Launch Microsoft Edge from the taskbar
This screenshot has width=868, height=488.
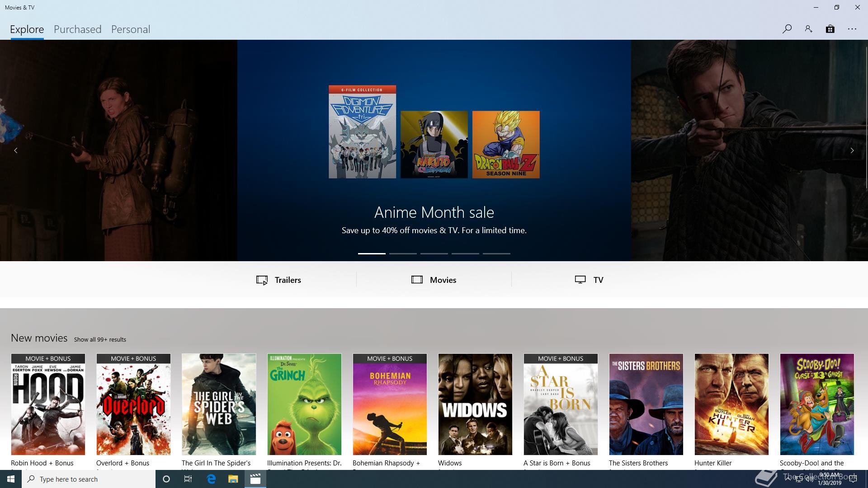point(211,479)
